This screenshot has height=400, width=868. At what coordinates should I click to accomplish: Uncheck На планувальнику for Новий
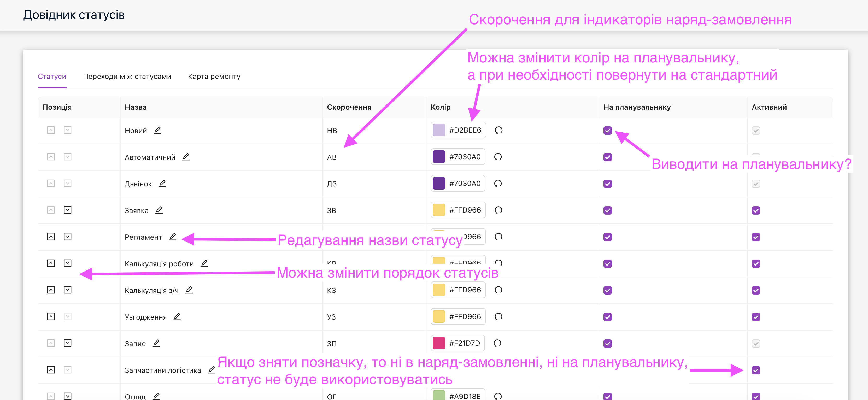608,130
